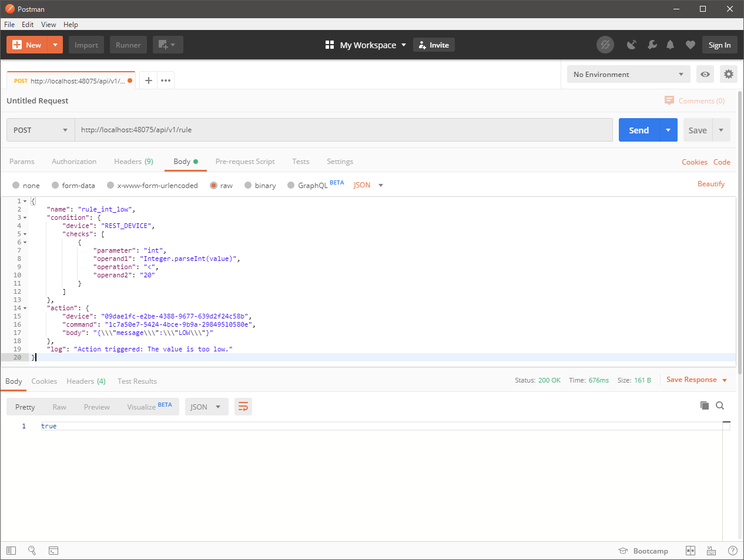Select the binary body type

point(249,185)
